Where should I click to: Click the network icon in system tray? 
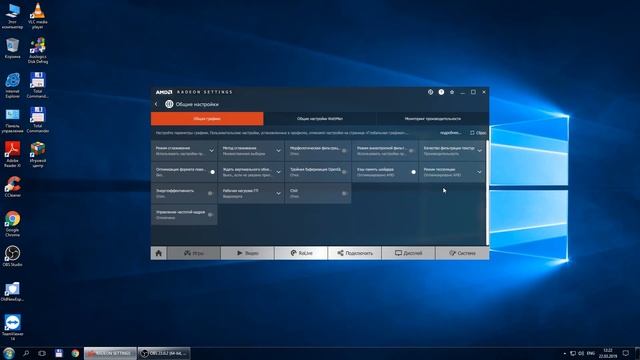[573, 353]
